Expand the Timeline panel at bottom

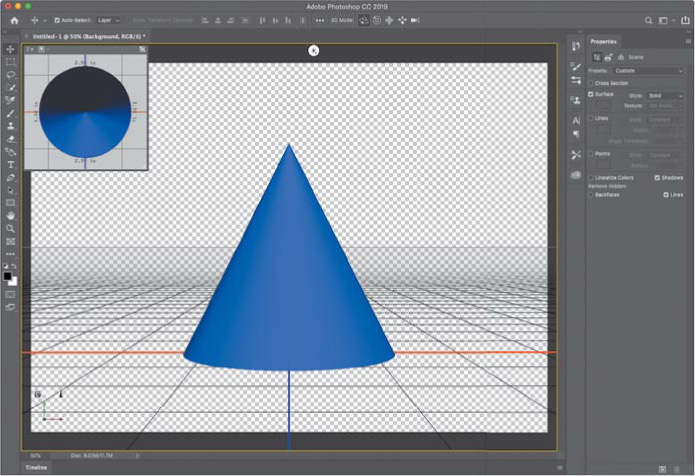click(x=36, y=468)
